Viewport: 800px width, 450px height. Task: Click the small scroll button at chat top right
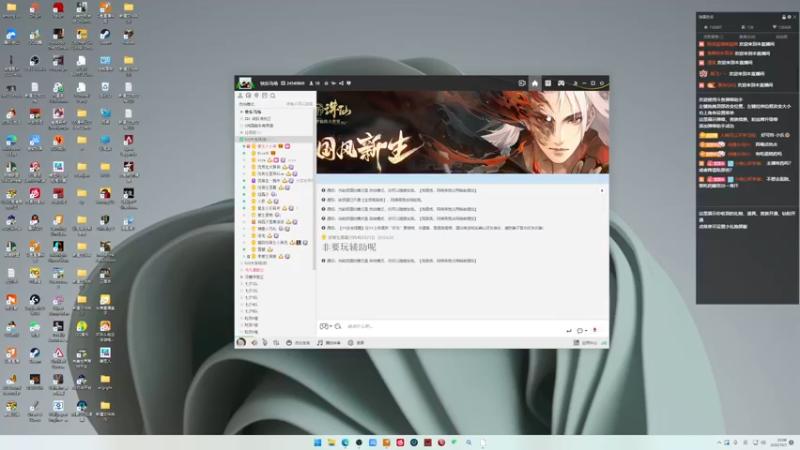tap(602, 190)
